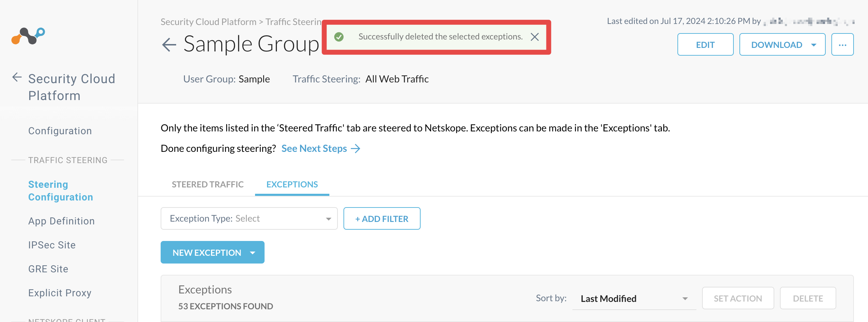Click the Traffic Steering breadcrumb link
Screen dimensions: 868x322
(293, 22)
